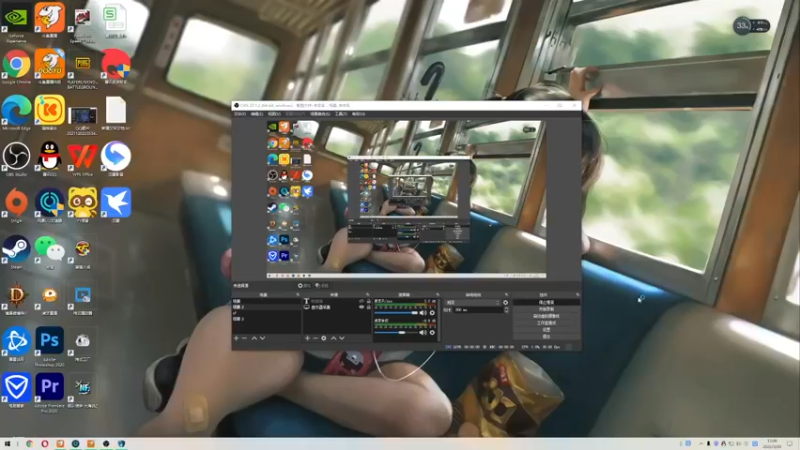Open the Steam desktop shortcut
The height and width of the screenshot is (450, 800).
click(16, 252)
